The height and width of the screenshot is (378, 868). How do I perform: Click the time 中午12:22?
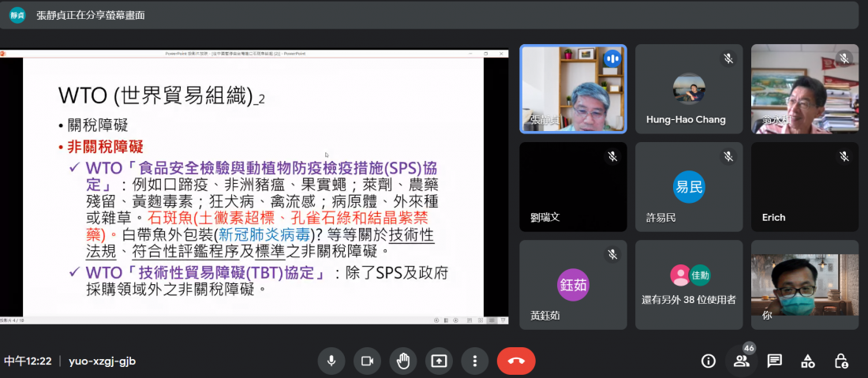[28, 361]
